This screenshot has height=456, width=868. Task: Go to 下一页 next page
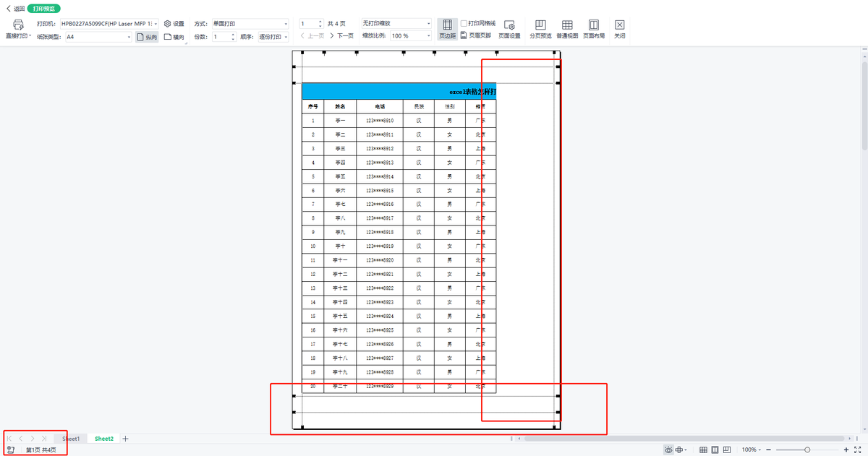click(x=341, y=35)
